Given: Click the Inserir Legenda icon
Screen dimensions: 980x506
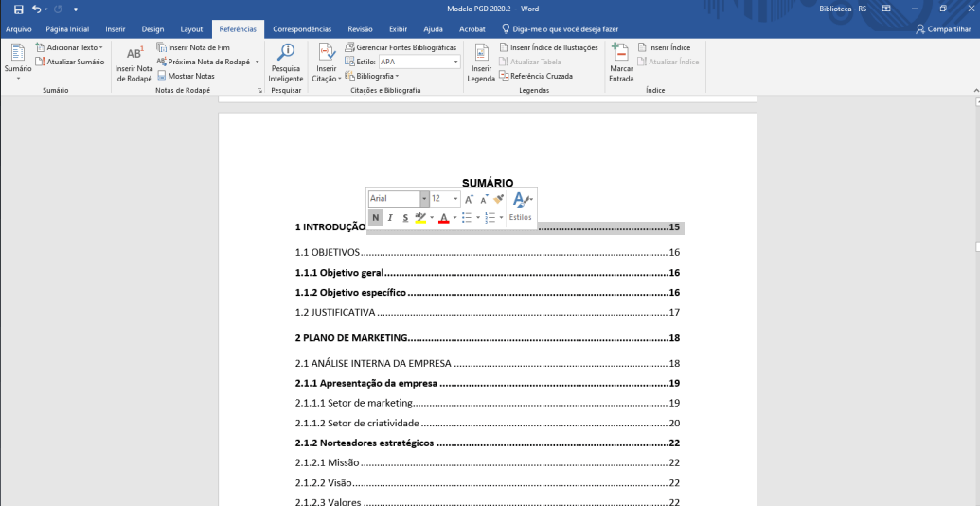Looking at the screenshot, I should [481, 54].
